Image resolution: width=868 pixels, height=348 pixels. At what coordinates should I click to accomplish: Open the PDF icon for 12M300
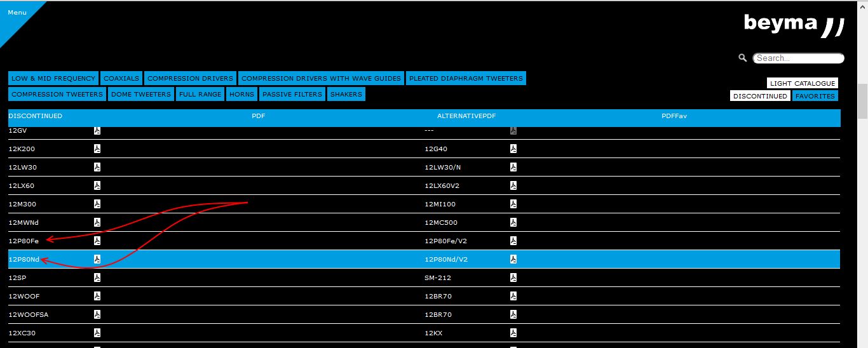97,204
